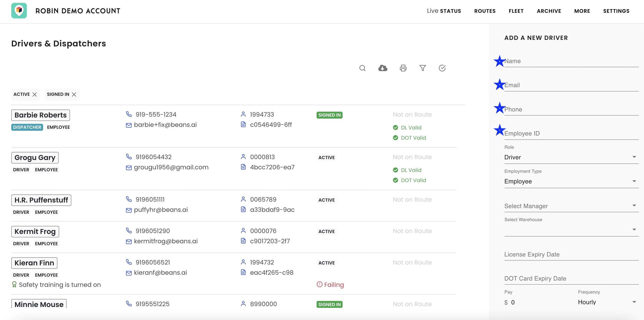Viewport: 644px width, 320px height.
Task: Click the email kieranf@beans.ai
Action: [x=160, y=273]
